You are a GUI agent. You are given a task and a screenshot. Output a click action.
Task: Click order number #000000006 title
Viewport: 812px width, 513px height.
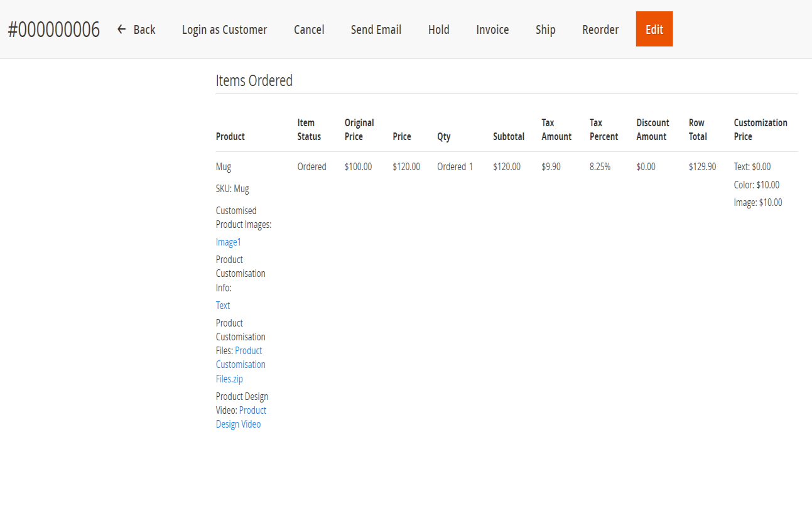(x=54, y=30)
